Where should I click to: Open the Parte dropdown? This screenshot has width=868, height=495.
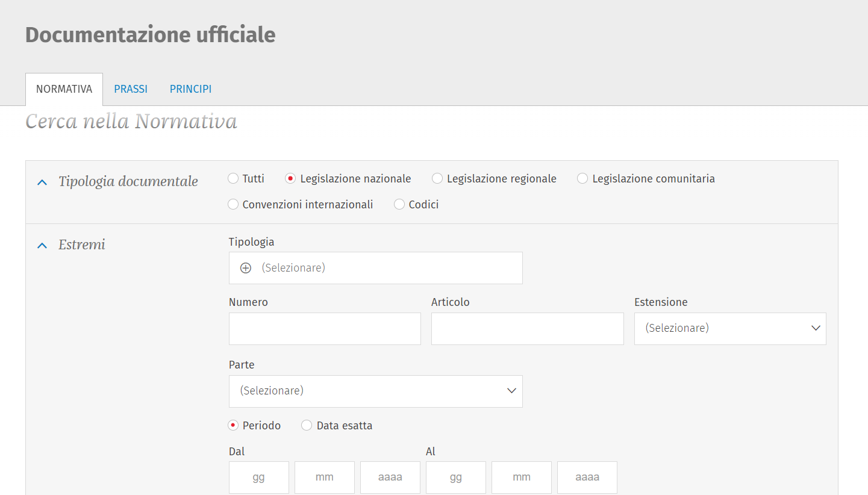[x=375, y=391]
